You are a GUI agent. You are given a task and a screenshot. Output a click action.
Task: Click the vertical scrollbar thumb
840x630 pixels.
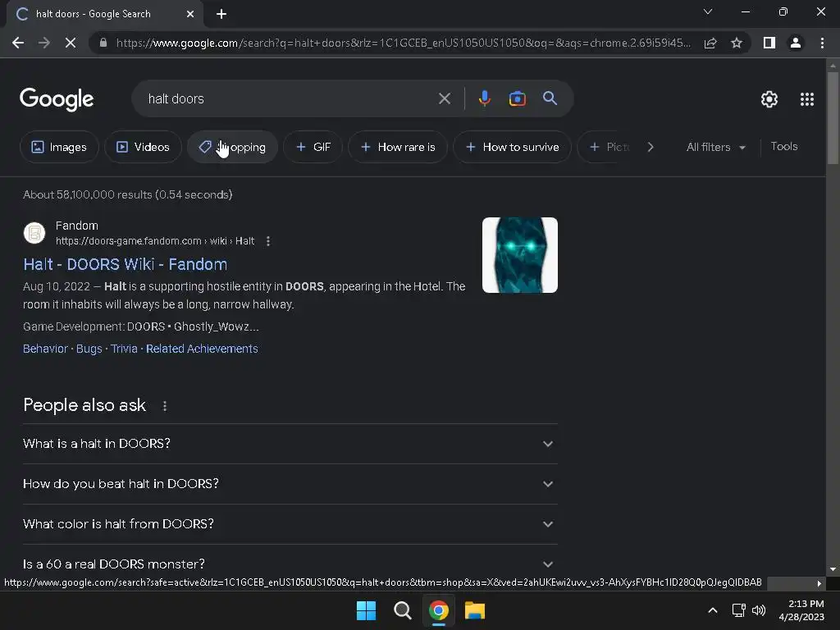coord(833,118)
